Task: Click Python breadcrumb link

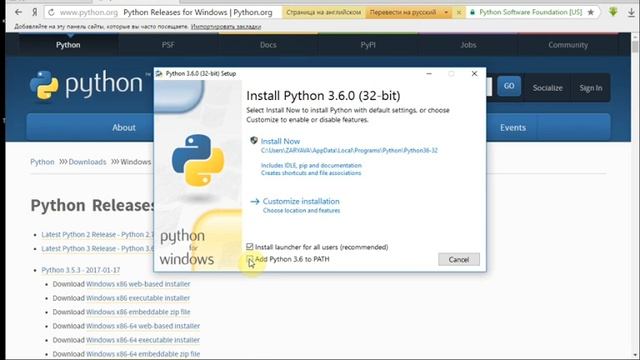Action: point(42,162)
